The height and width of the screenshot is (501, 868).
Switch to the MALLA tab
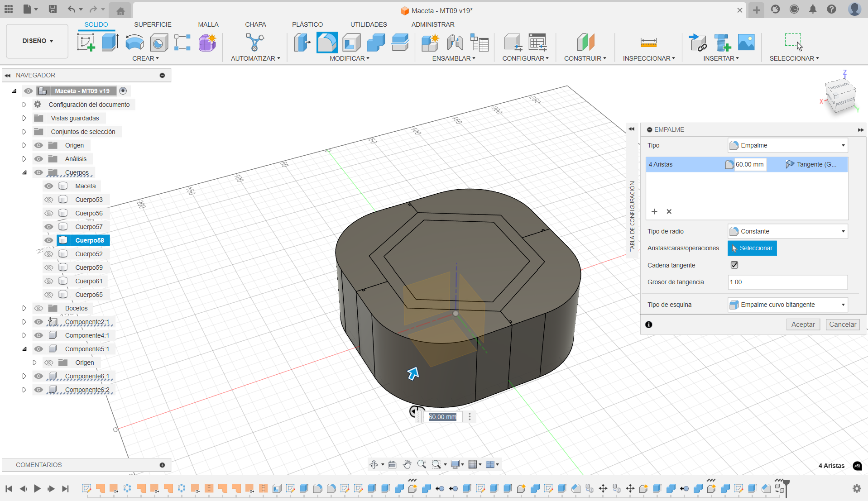208,24
